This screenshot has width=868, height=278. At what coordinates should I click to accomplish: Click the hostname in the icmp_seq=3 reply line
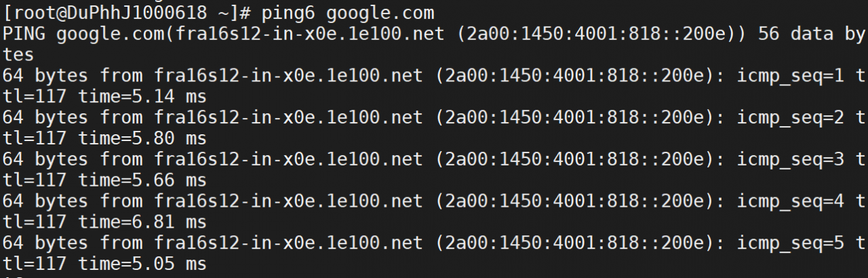pyautogui.click(x=289, y=159)
